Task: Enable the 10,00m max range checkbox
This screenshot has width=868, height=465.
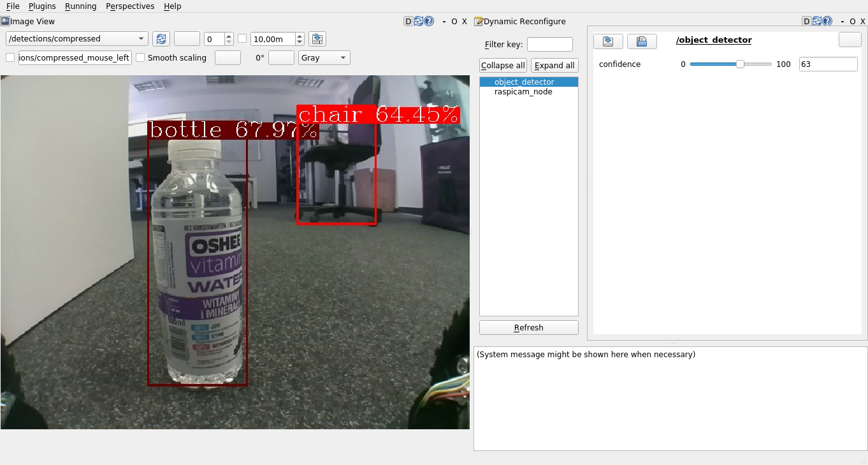Action: pyautogui.click(x=242, y=39)
